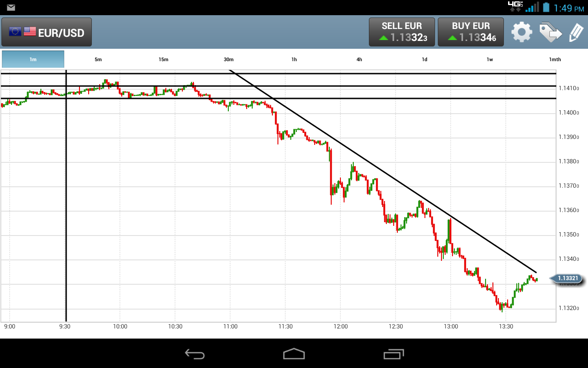This screenshot has width=588, height=368.
Task: Open the recent apps icon
Action: 394,354
